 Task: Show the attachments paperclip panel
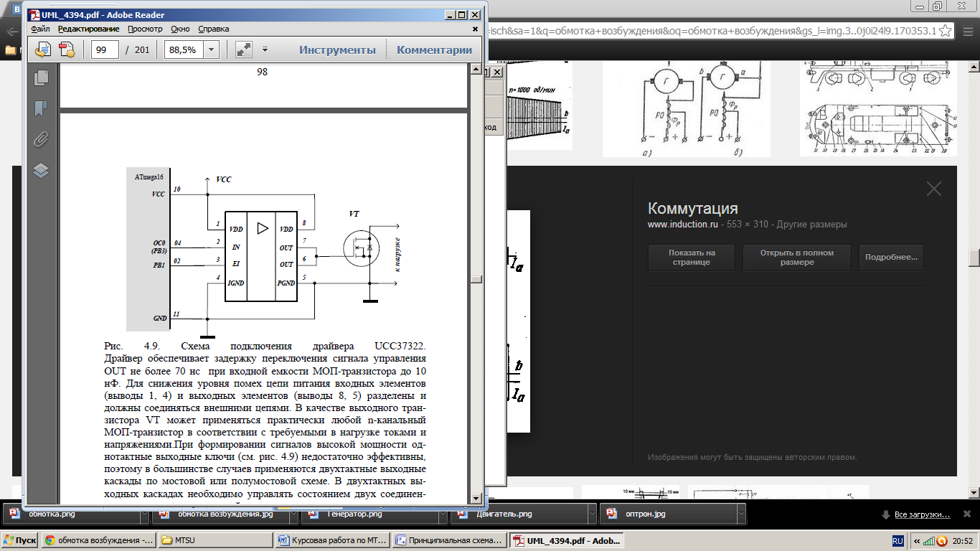point(41,139)
